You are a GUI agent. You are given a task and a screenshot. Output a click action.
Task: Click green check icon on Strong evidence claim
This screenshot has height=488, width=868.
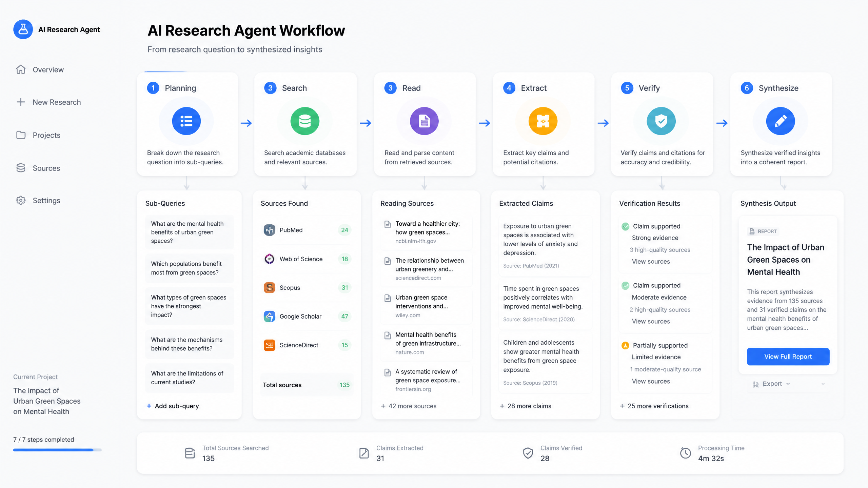[625, 226]
